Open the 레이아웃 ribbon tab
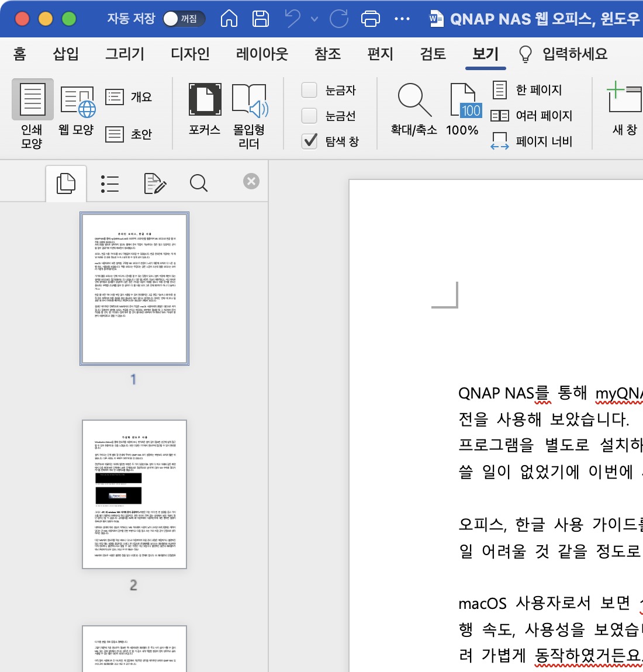643x672 pixels. pos(262,54)
